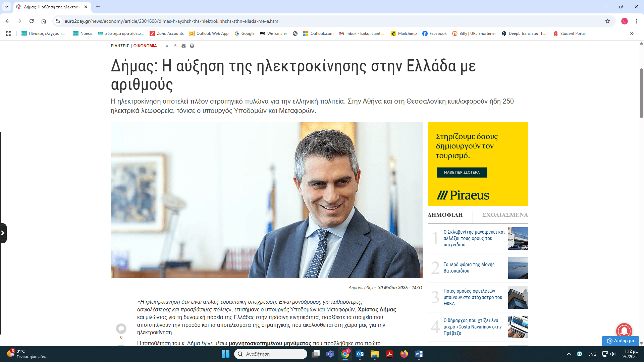This screenshot has height=362, width=644.
Task: Click the print article icon
Action: 192,46
